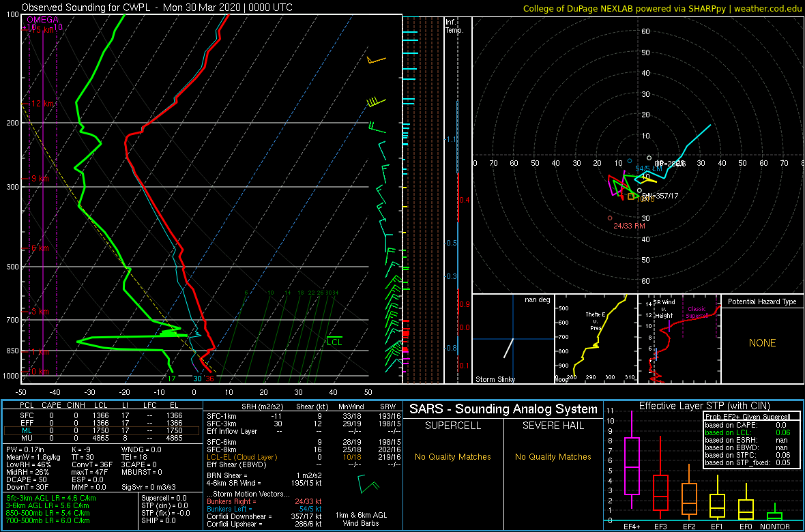Click 'No Quality Matches' under SEVERE HAIL
This screenshot has width=805, height=532.
(553, 456)
